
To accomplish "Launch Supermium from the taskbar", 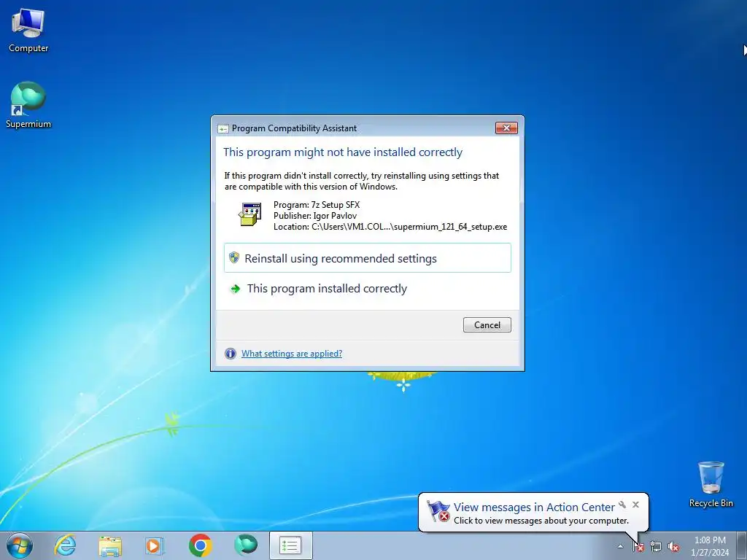I will click(x=246, y=545).
